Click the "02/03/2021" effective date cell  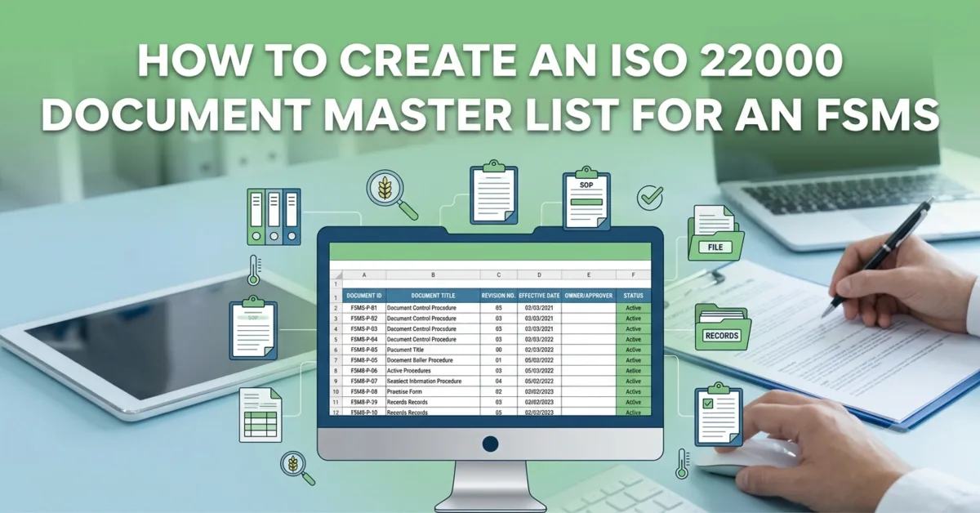pos(539,308)
